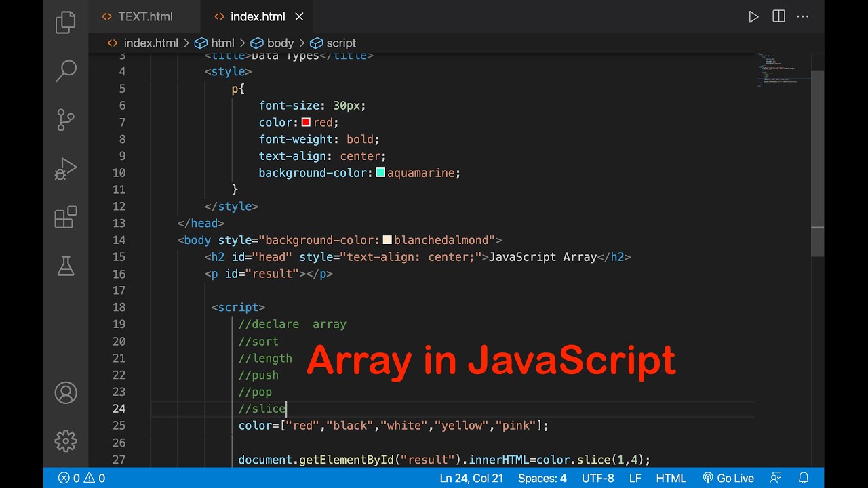Screen dimensions: 868x488
Task: Run the code with play button
Action: point(753,17)
